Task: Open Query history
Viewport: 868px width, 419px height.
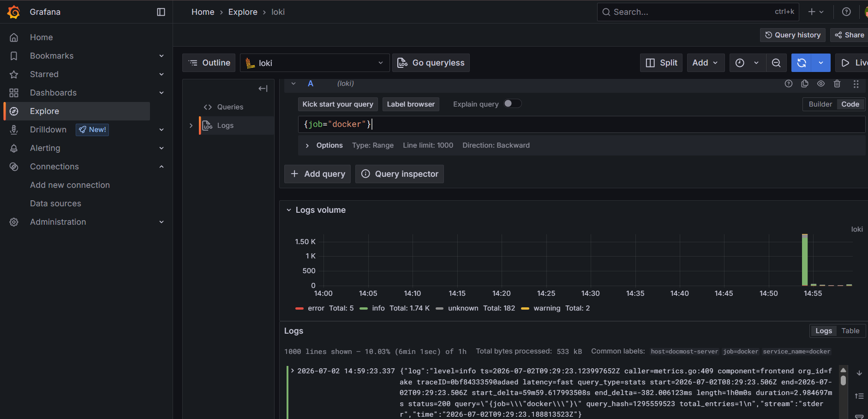Action: [x=793, y=35]
